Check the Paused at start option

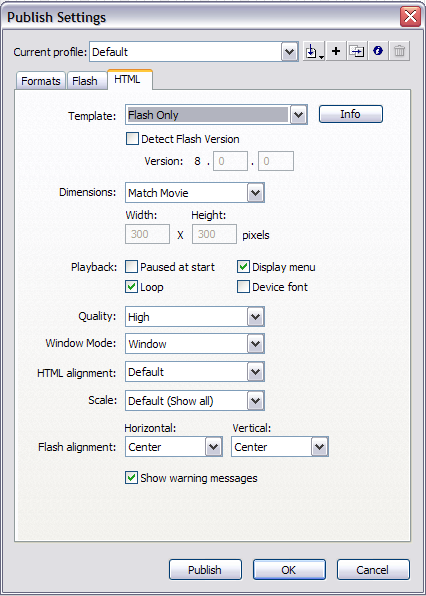pos(131,267)
